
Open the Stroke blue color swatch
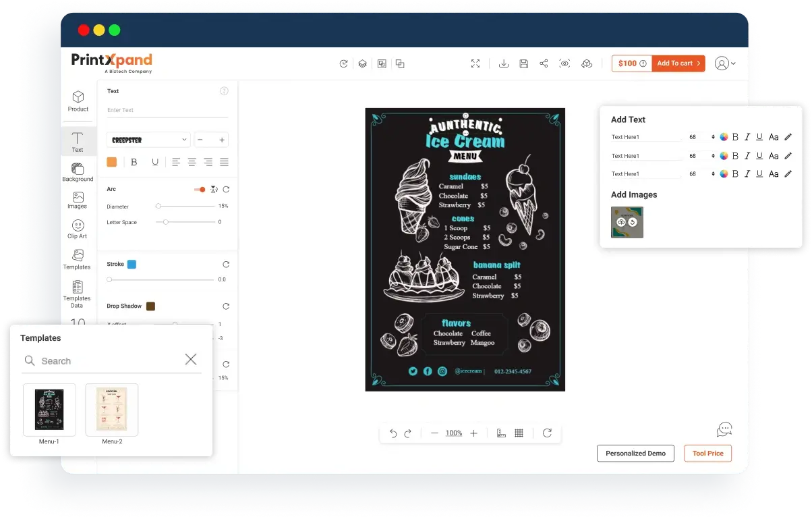[132, 265]
